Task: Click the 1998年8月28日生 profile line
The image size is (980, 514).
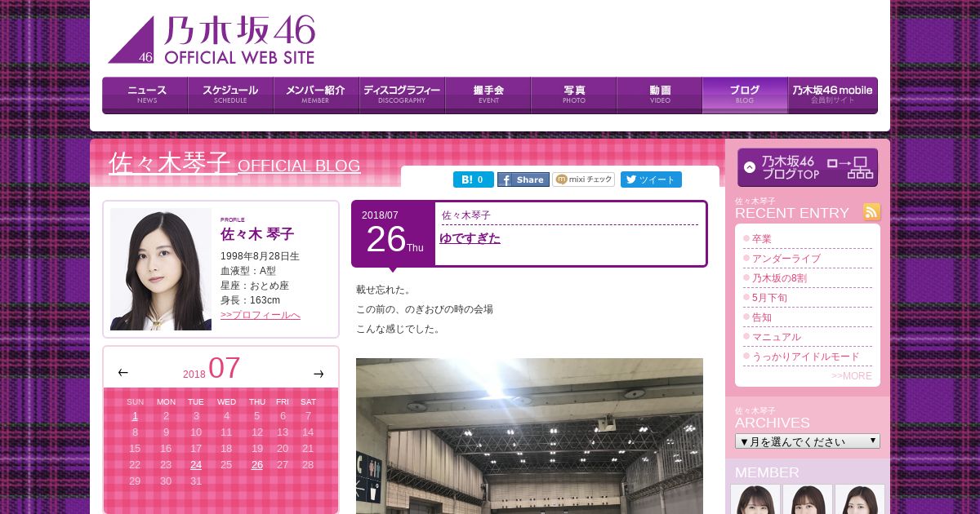Action: [x=260, y=256]
